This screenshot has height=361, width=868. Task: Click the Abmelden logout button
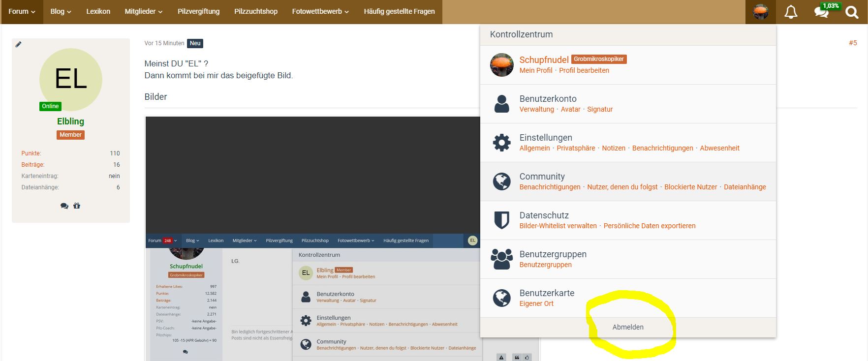[627, 327]
